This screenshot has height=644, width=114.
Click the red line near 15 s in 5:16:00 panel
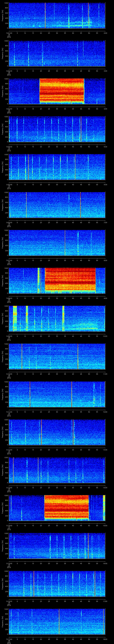[34, 584]
